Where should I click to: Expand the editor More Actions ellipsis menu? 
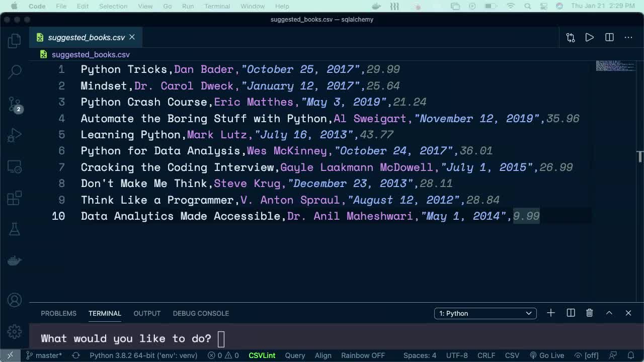(628, 37)
